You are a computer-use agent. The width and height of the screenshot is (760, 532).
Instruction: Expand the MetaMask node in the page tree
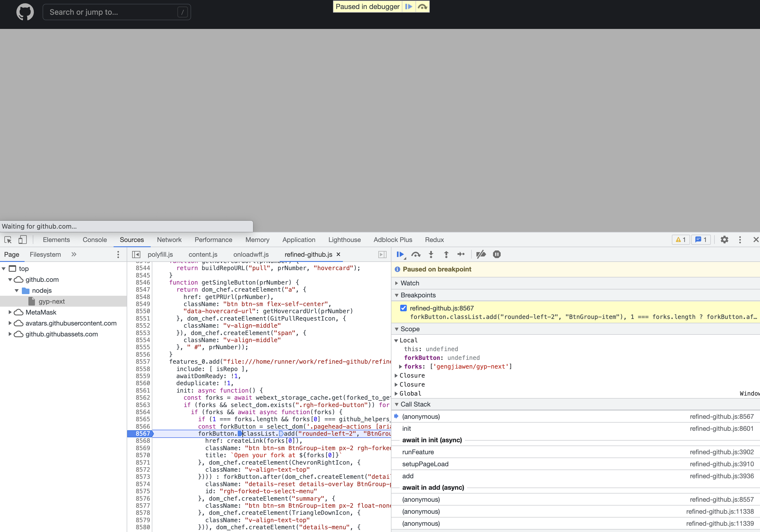click(x=10, y=312)
